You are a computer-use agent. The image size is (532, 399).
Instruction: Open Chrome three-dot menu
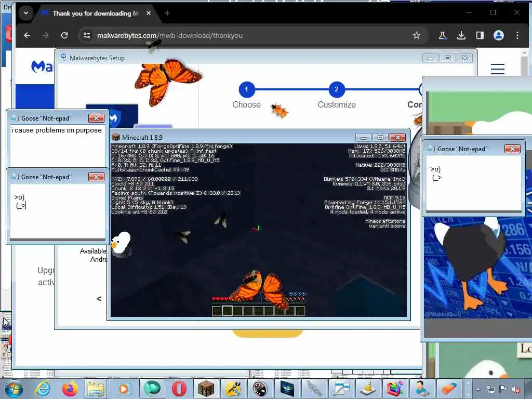click(517, 35)
